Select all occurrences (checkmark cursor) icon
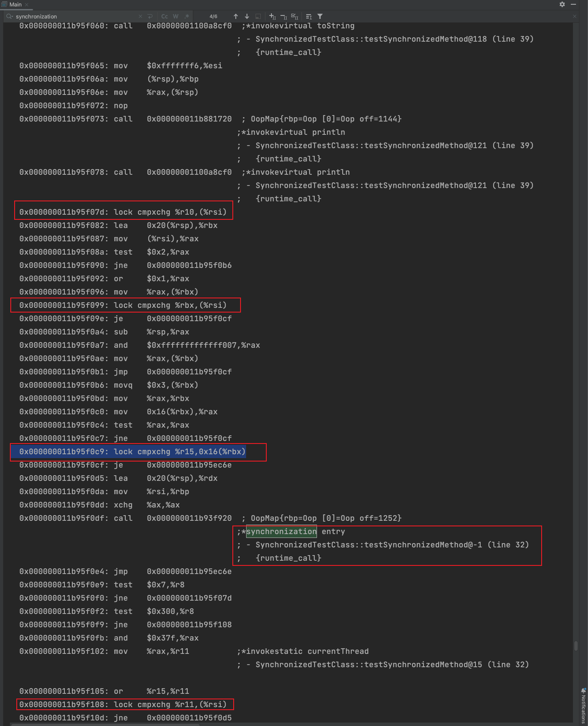The width and height of the screenshot is (588, 726). pos(295,16)
